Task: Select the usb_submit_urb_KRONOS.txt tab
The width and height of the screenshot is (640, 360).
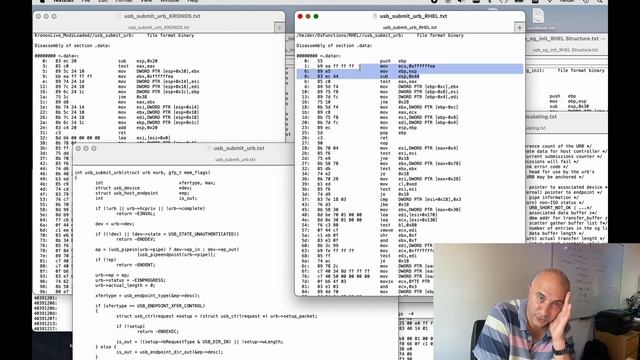Action: pyautogui.click(x=158, y=28)
